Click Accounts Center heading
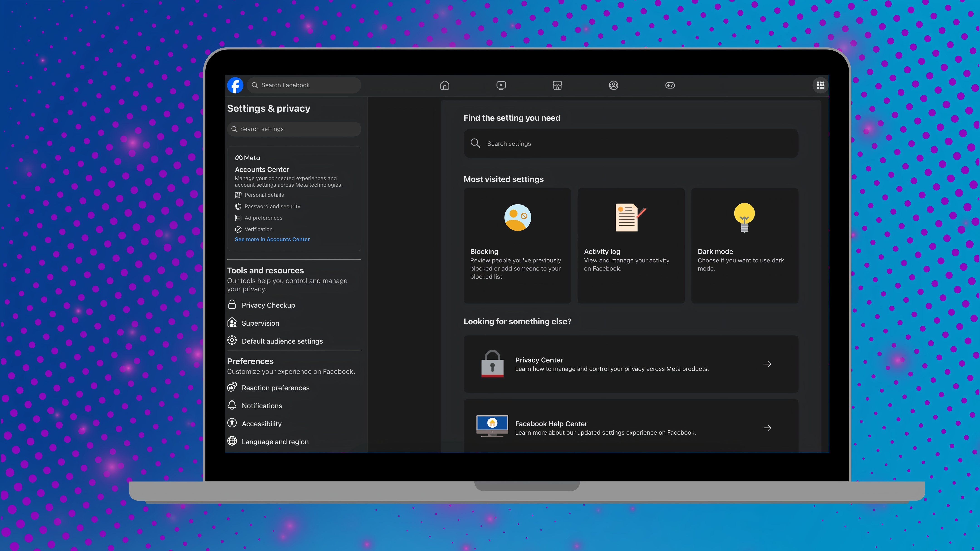 point(262,169)
